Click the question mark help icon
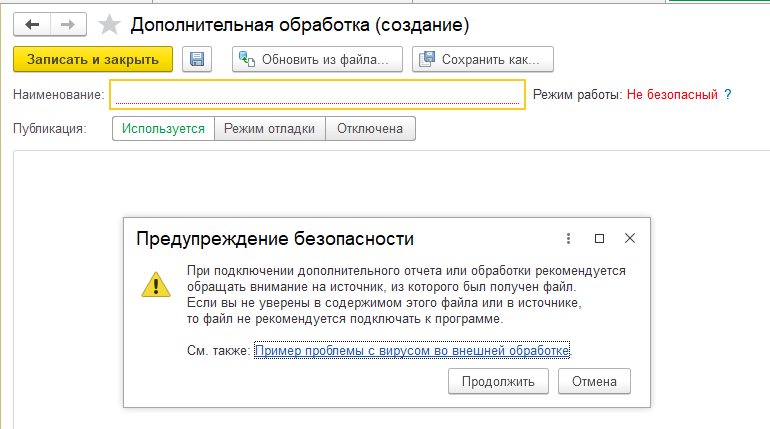This screenshot has height=429, width=770. click(x=728, y=95)
